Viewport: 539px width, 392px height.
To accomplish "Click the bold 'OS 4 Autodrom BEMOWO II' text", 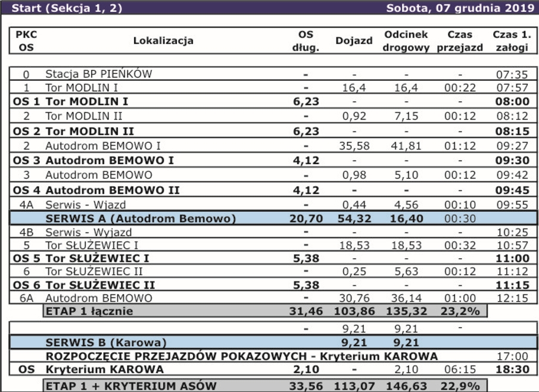I will [96, 190].
